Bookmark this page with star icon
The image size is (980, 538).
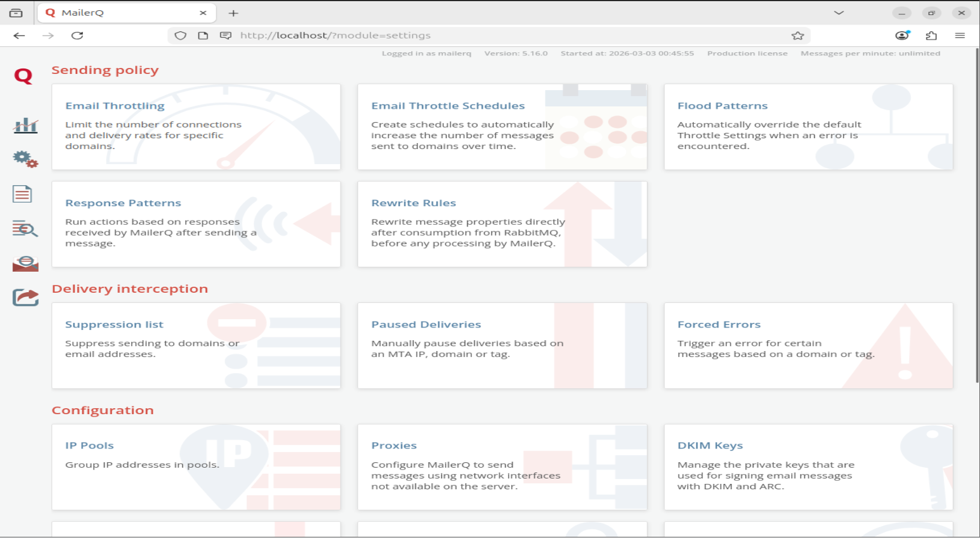(798, 35)
